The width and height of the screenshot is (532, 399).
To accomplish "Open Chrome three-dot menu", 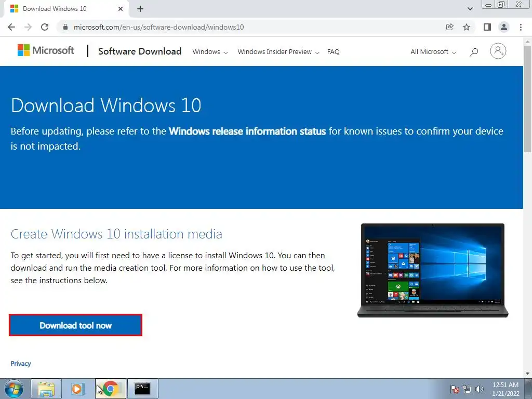I will click(521, 27).
